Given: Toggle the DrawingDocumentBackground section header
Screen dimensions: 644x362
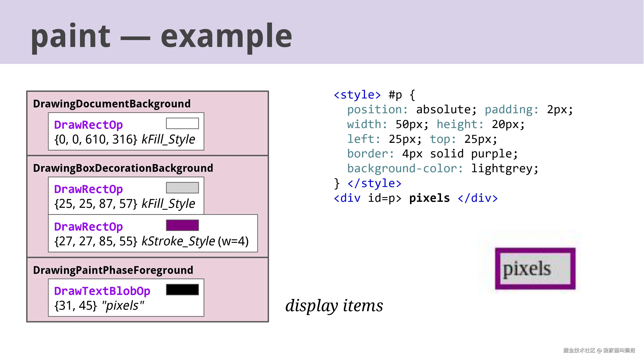Looking at the screenshot, I should 112,103.
